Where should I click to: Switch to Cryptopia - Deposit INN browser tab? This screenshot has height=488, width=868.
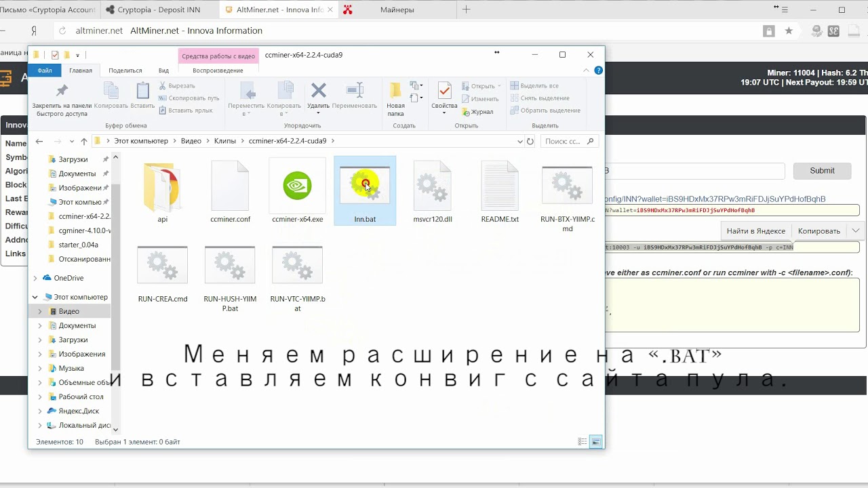(159, 10)
